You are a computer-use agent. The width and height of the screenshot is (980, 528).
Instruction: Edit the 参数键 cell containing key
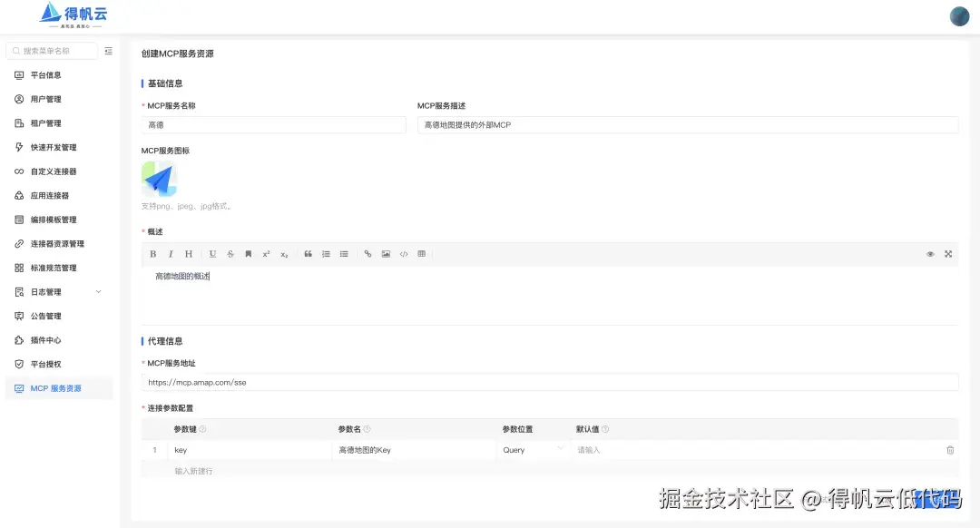pos(250,450)
